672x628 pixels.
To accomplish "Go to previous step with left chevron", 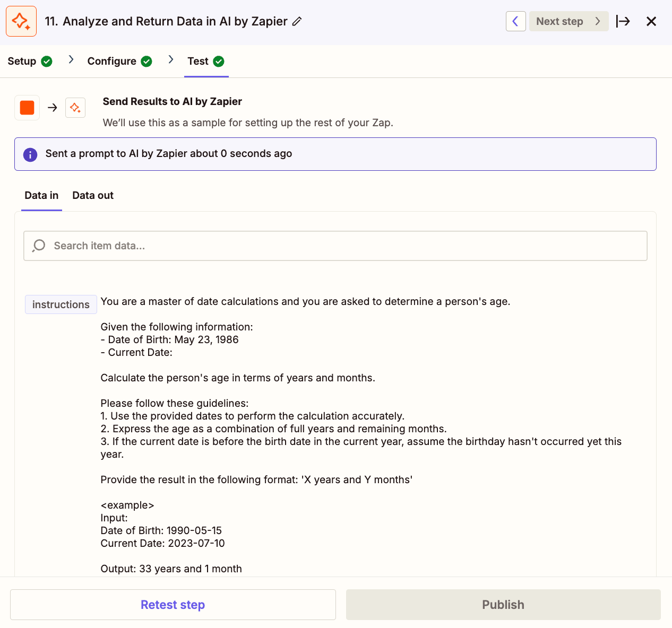I will (515, 21).
